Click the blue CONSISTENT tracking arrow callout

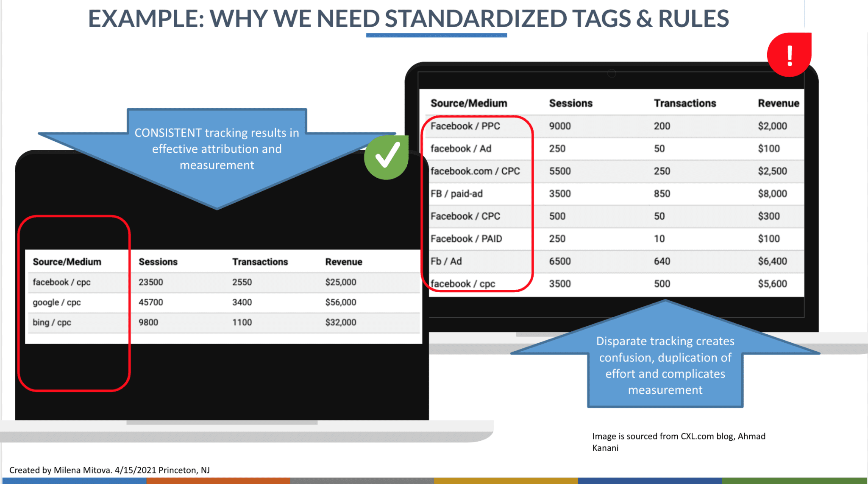coord(217,149)
